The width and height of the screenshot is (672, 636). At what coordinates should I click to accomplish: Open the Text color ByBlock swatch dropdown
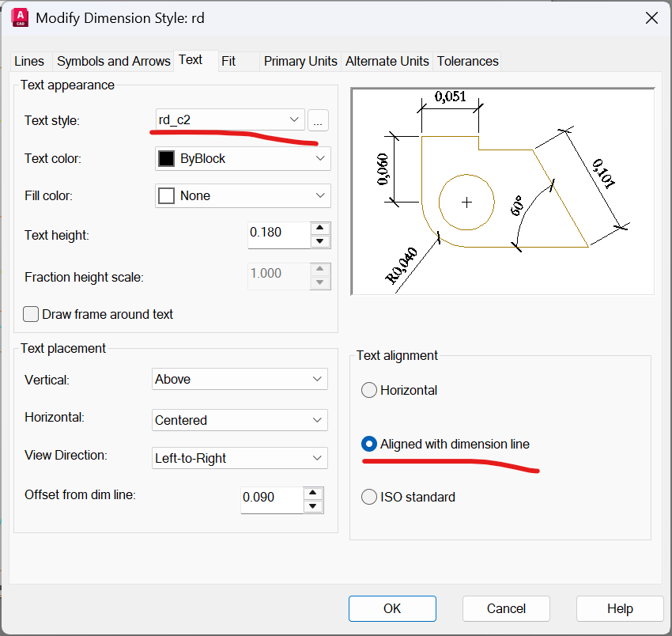tap(243, 158)
